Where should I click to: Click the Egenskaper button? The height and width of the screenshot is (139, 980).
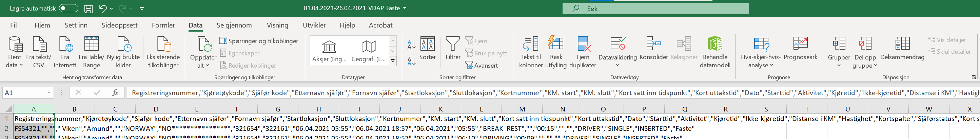240,53
